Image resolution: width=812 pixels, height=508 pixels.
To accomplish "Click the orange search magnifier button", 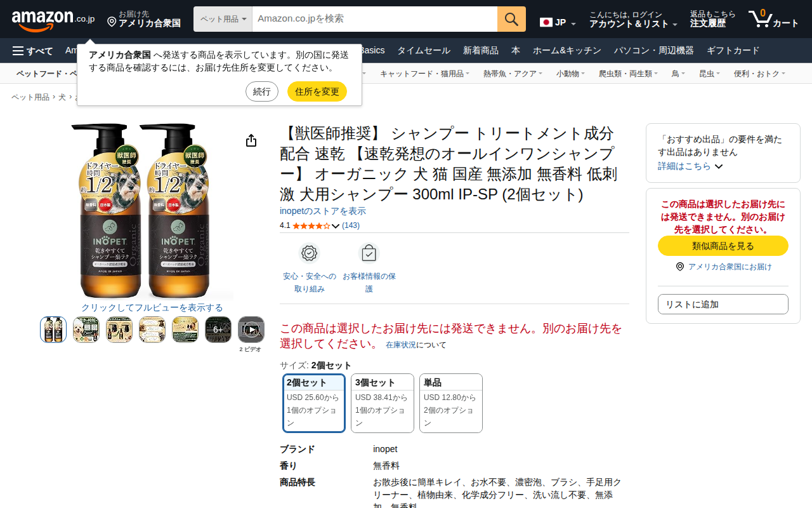I will 511,19.
